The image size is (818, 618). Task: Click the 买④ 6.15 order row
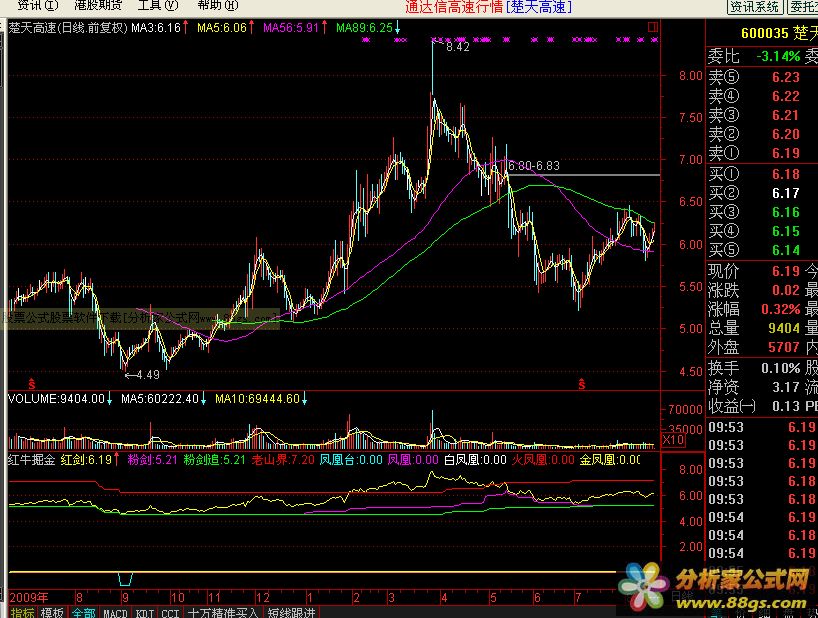coord(762,231)
